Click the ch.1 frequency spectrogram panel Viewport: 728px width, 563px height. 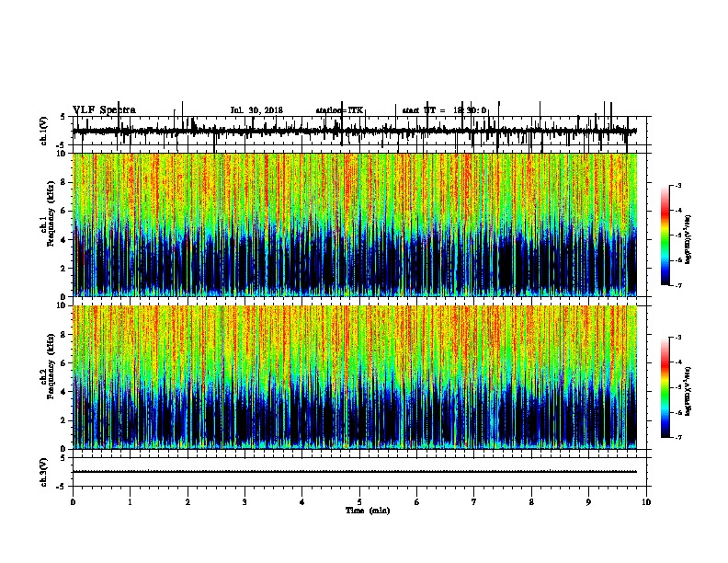pos(355,224)
